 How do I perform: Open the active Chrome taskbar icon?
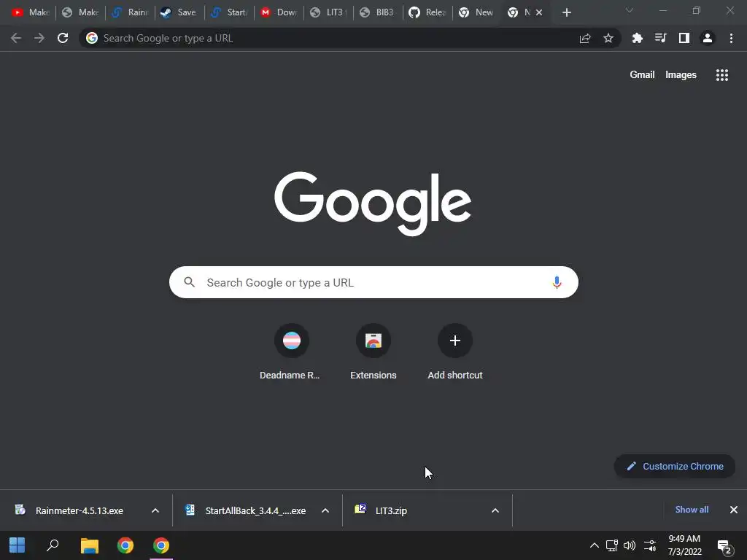[x=161, y=545]
